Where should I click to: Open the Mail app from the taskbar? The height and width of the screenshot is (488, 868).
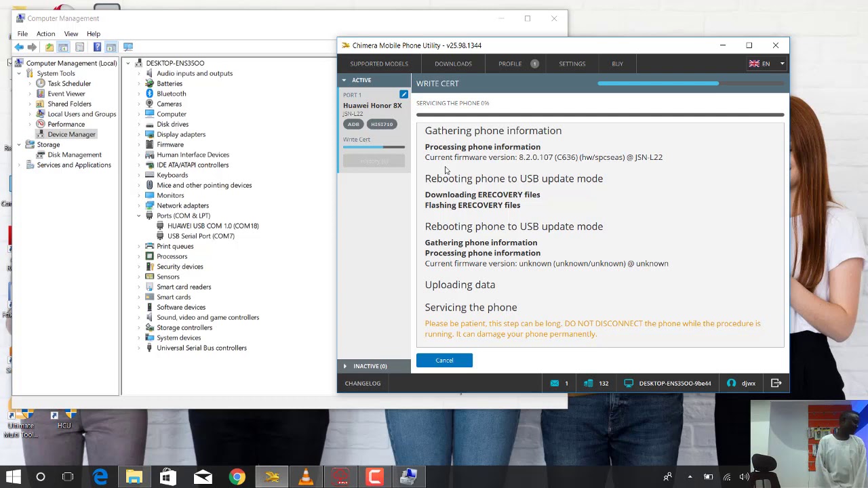(x=202, y=477)
